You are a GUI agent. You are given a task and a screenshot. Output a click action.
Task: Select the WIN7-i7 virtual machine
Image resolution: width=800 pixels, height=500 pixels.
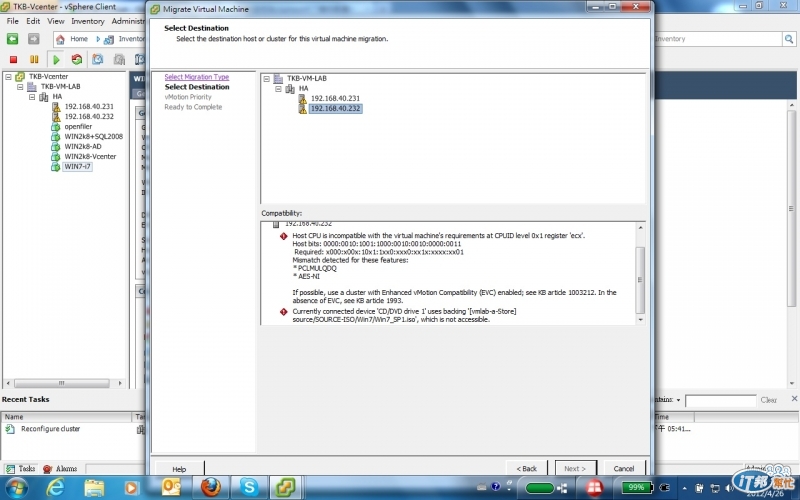point(77,167)
